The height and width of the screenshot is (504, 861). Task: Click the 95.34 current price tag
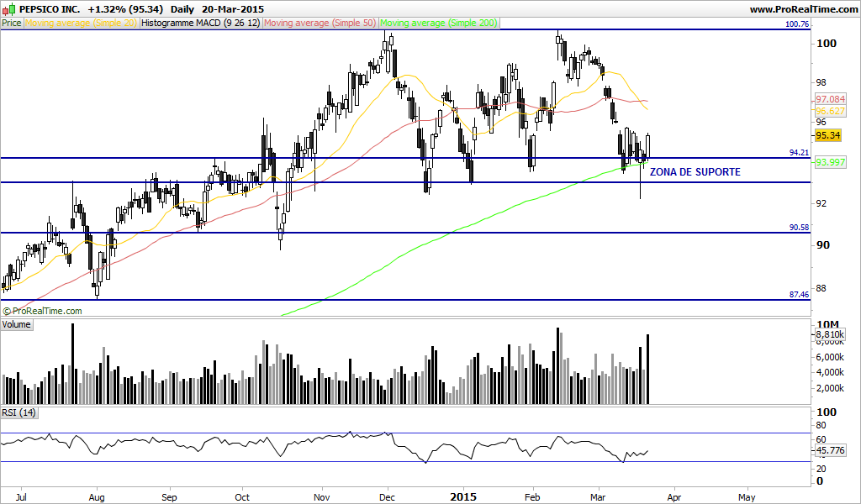click(828, 135)
